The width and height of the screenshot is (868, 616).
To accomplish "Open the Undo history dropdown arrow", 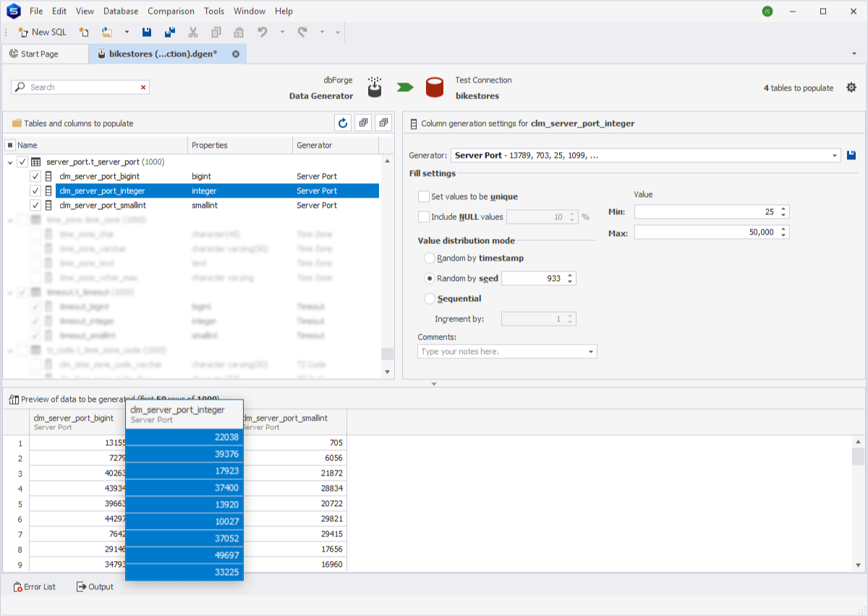I will coord(282,32).
